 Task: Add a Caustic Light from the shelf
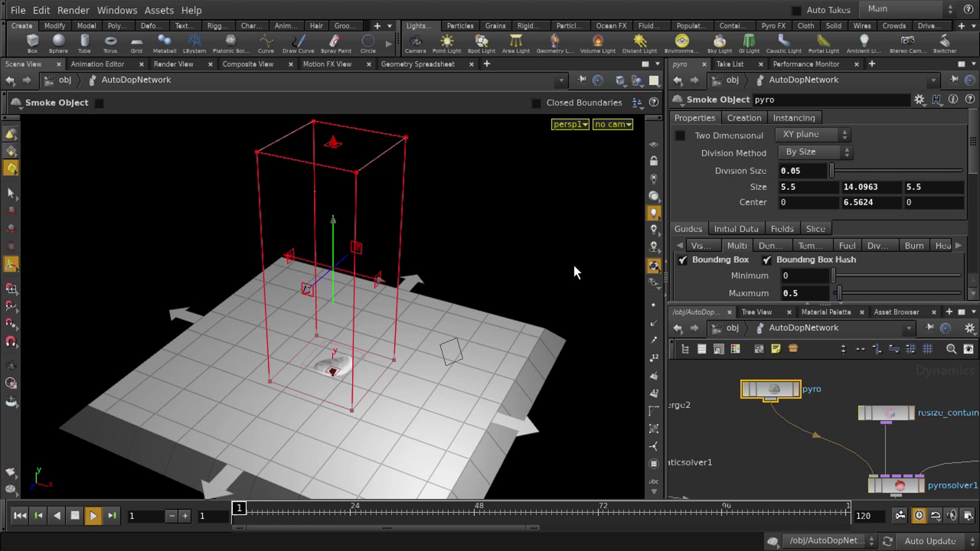pos(784,43)
